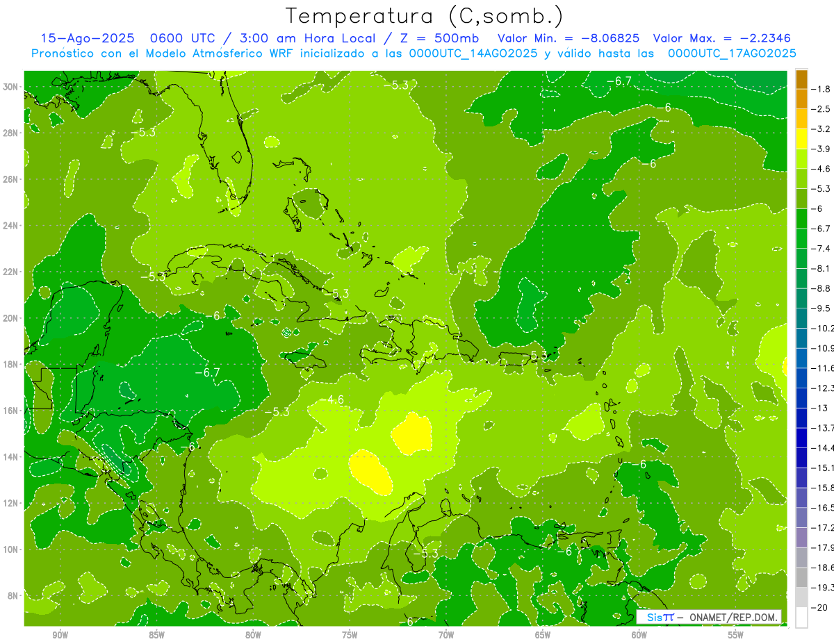Click the 70W longitude axis label

(446, 635)
